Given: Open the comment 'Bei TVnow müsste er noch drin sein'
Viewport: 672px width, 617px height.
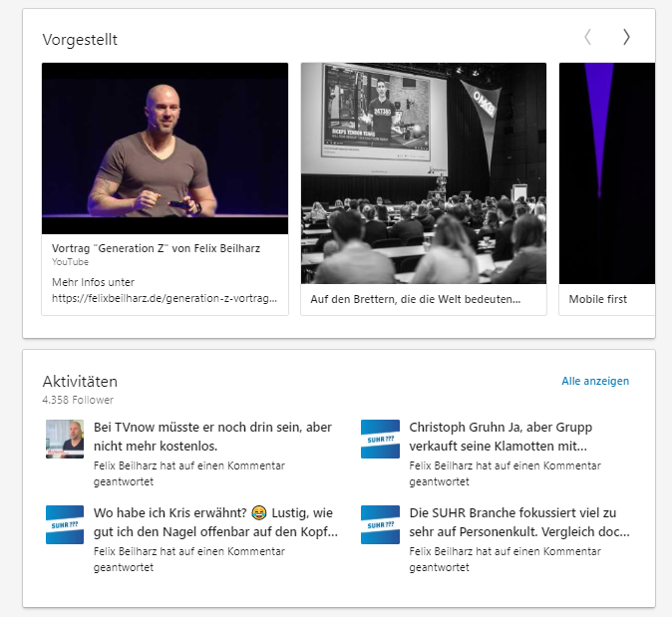Looking at the screenshot, I should (x=212, y=436).
